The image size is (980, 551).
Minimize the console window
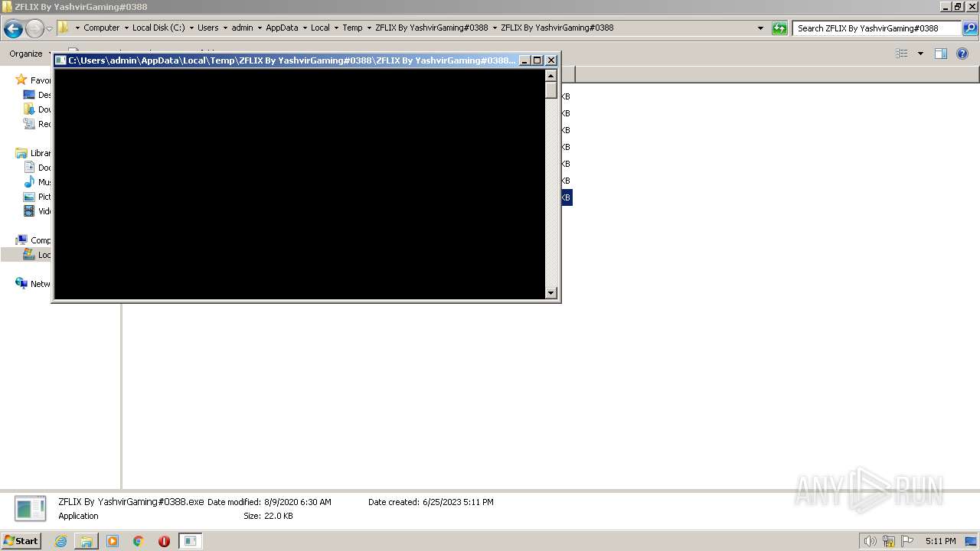(x=524, y=60)
